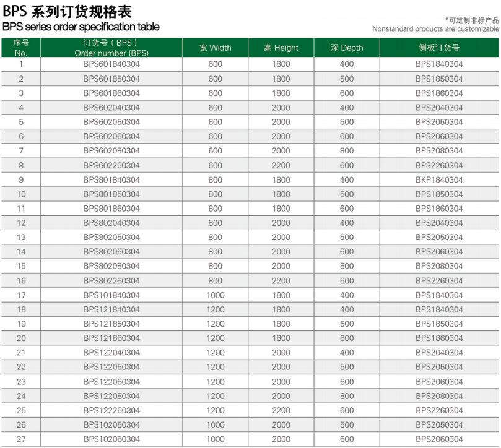Click side panel BPS2060304 in row 27
This screenshot has width=501, height=448.
pos(439,439)
